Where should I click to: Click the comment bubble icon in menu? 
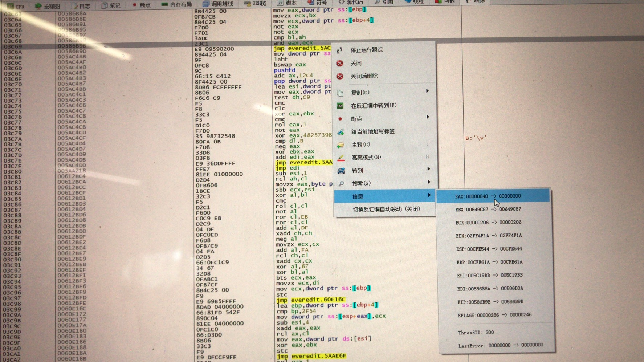pyautogui.click(x=341, y=145)
